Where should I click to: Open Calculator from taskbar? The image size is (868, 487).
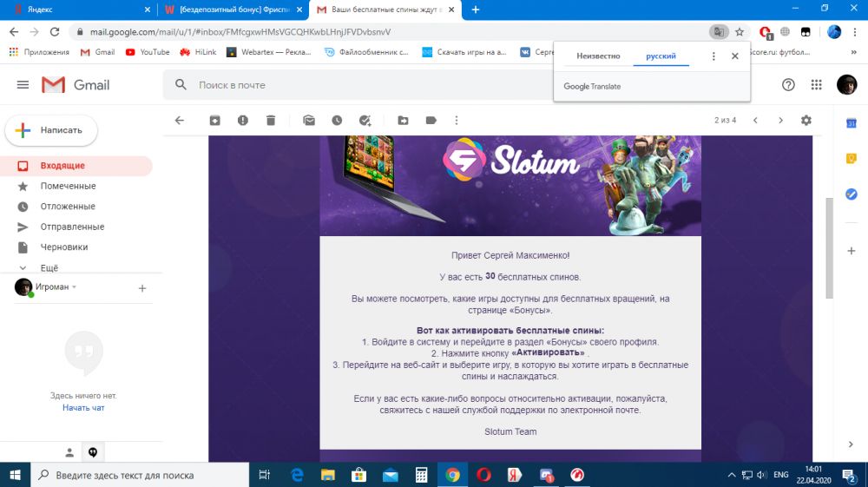421,475
